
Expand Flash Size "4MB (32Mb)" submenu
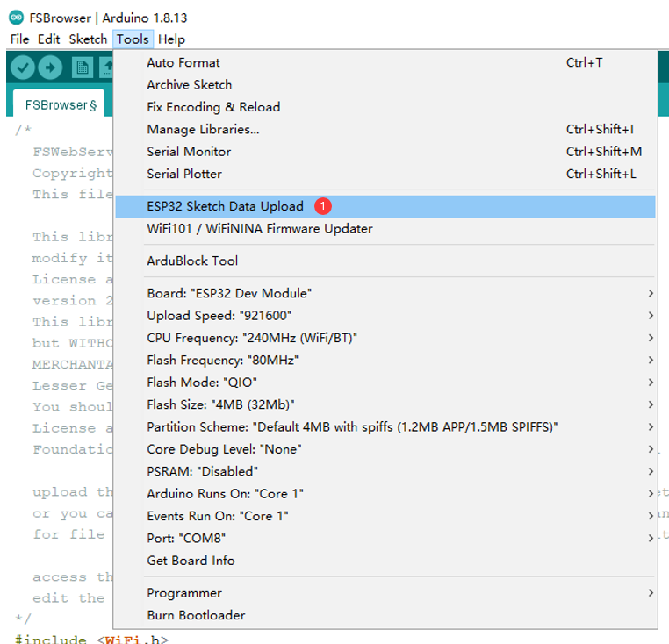coord(385,404)
